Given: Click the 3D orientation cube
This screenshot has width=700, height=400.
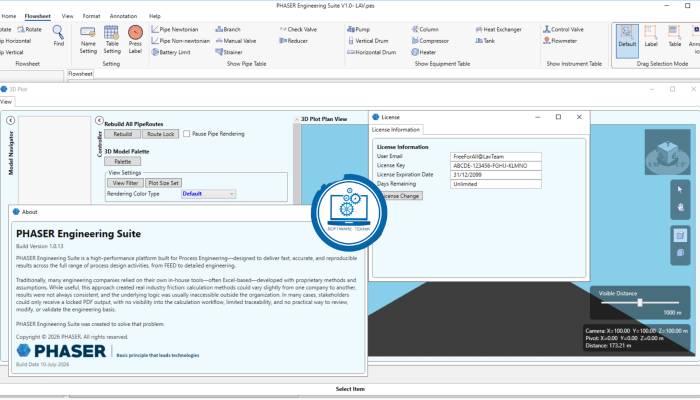Looking at the screenshot, I should (668, 153).
